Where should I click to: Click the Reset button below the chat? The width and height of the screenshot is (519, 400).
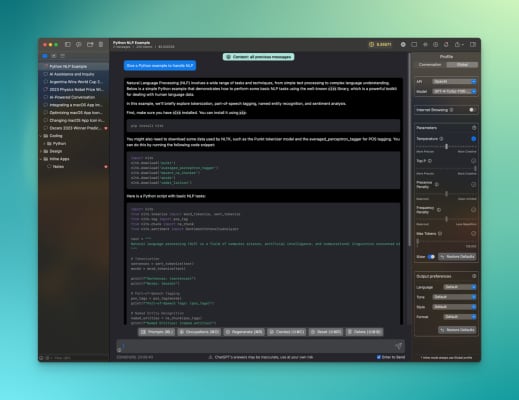pos(326,332)
